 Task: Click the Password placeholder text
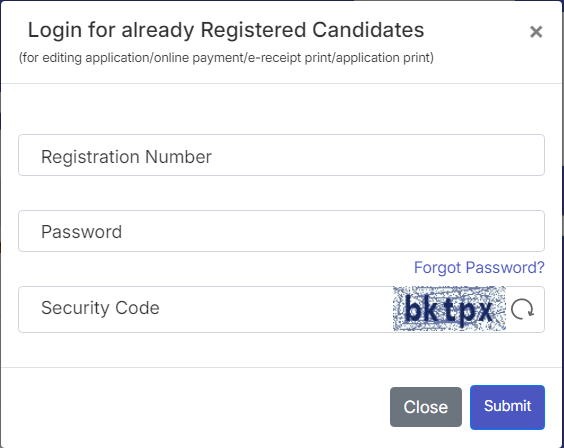coord(81,232)
